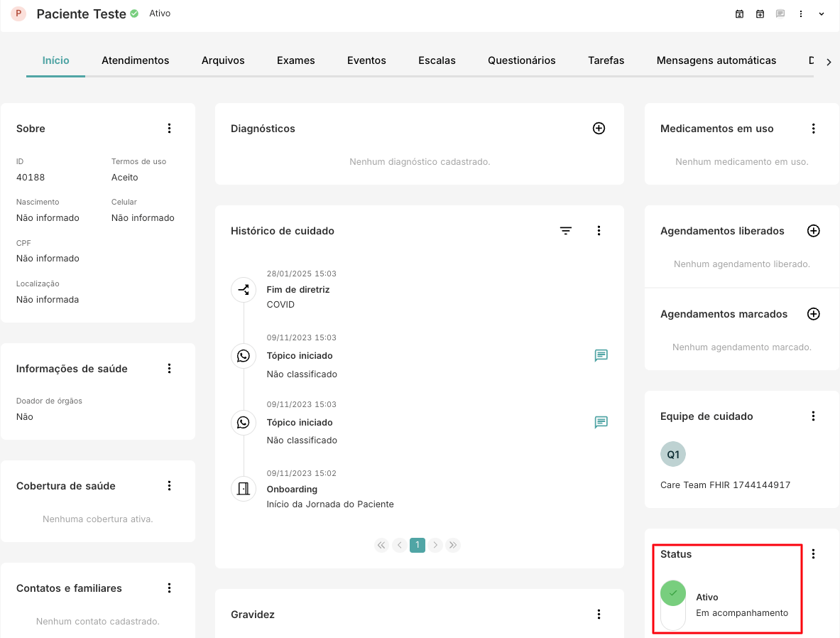Switch to the Atendimentos tab
Screen dimensions: 840x638
tap(135, 60)
